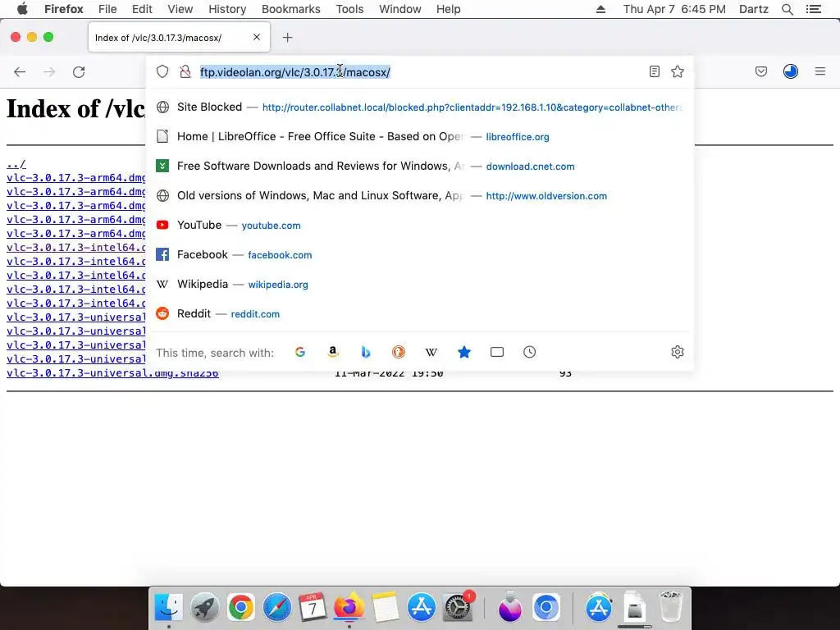Image resolution: width=840 pixels, height=630 pixels.
Task: Select the YouTube suggestion
Action: (x=419, y=225)
